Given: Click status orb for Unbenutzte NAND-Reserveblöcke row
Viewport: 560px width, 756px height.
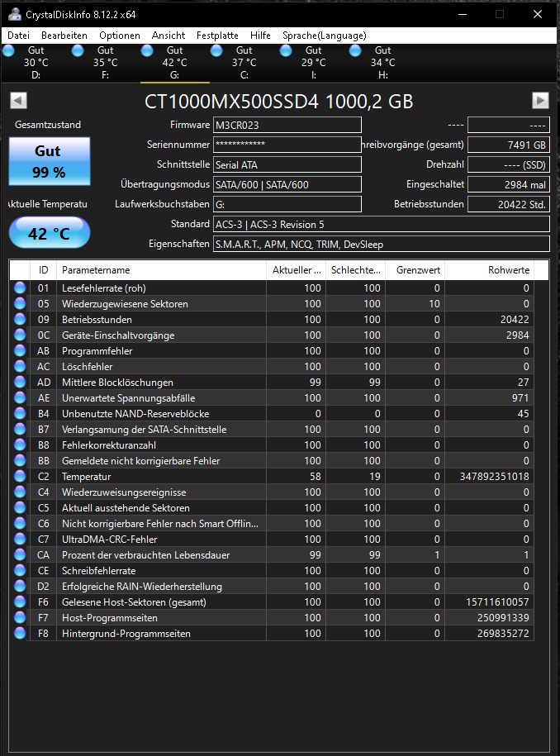Looking at the screenshot, I should [x=20, y=414].
